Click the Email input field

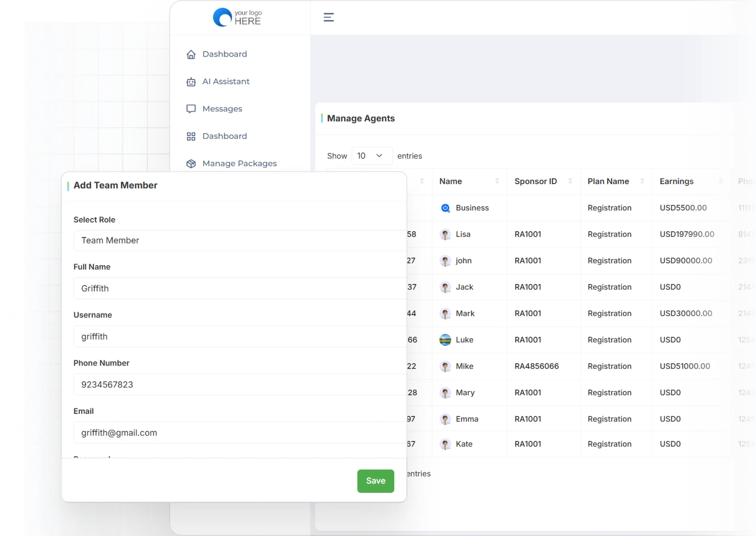[240, 433]
